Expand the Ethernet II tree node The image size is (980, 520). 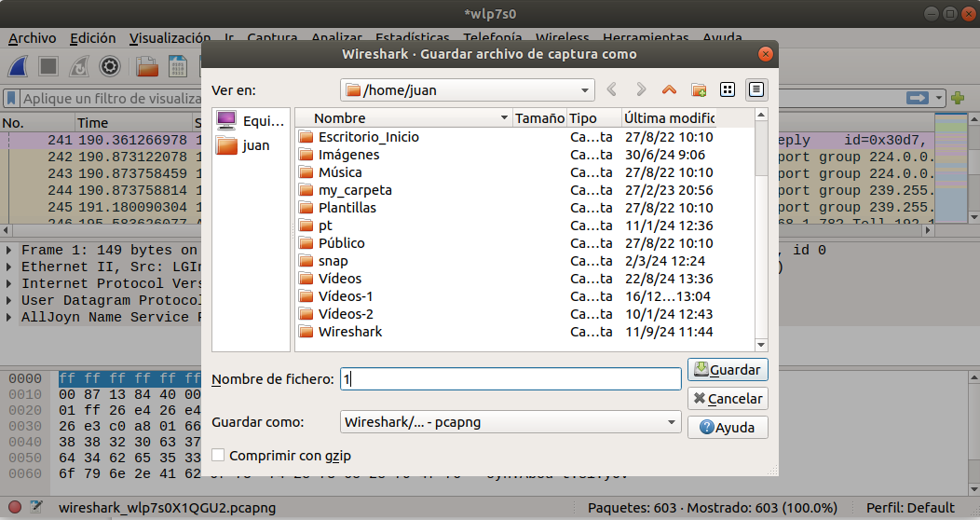pos(8,267)
